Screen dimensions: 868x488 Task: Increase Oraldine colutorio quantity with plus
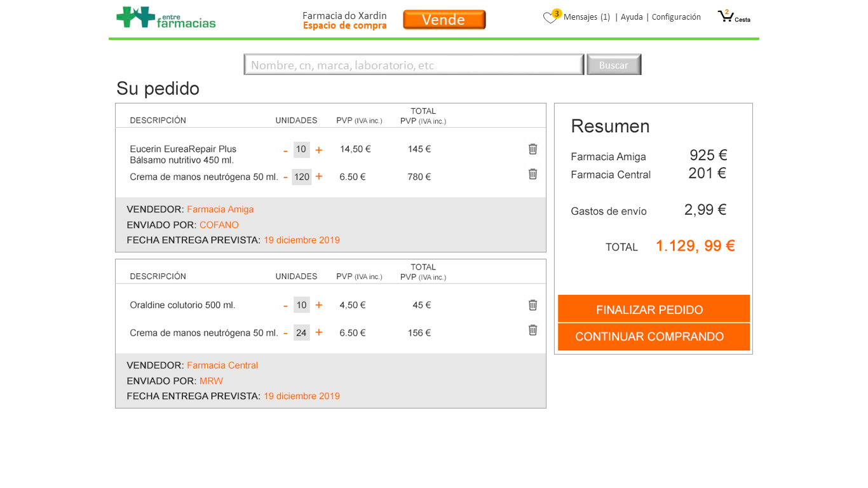[x=319, y=305]
